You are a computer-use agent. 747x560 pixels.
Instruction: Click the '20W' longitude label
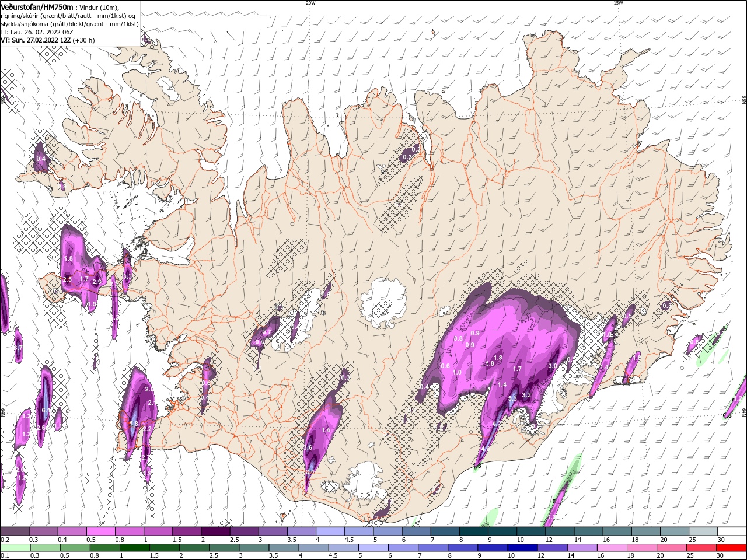click(x=310, y=3)
